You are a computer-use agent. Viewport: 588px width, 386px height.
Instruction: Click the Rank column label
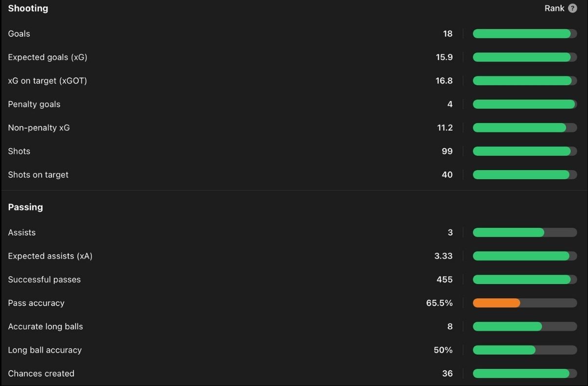click(554, 8)
